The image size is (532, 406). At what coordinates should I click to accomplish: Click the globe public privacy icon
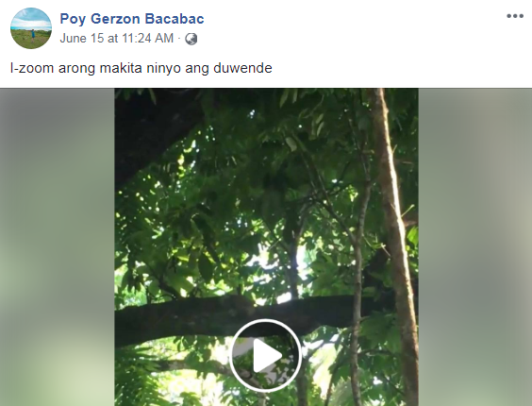[191, 39]
